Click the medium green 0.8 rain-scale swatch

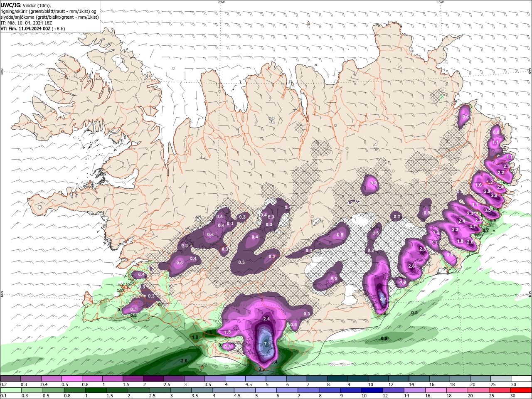click(75, 390)
